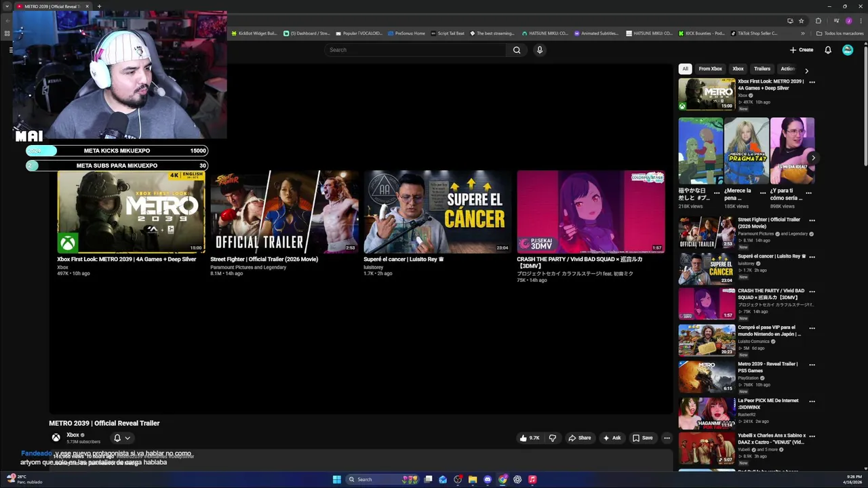This screenshot has height=488, width=868.
Task: Select the Trailers filter chip
Action: point(762,68)
